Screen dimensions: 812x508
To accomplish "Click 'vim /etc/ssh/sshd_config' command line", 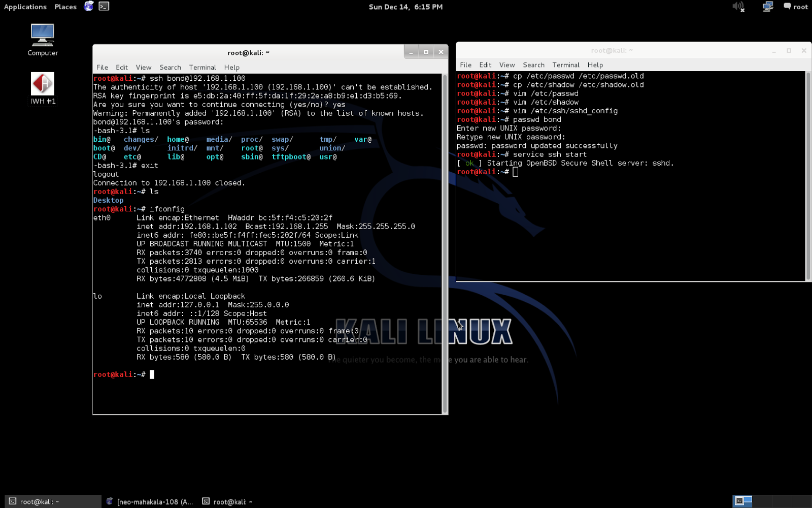I will point(565,111).
